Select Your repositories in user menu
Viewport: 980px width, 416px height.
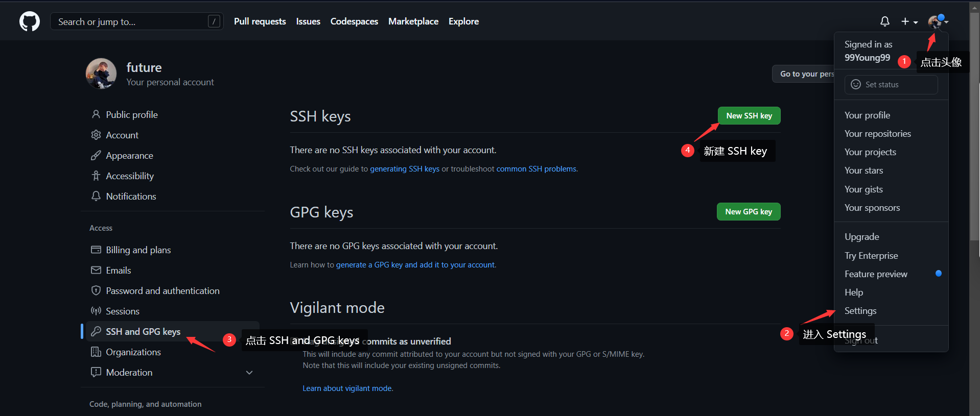click(878, 134)
